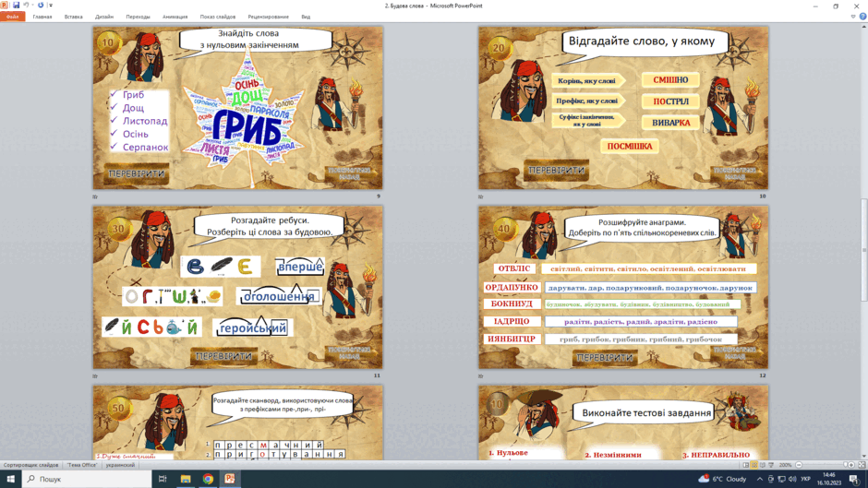Click the 'украинский' language indicator
The width and height of the screenshot is (868, 488).
click(120, 465)
